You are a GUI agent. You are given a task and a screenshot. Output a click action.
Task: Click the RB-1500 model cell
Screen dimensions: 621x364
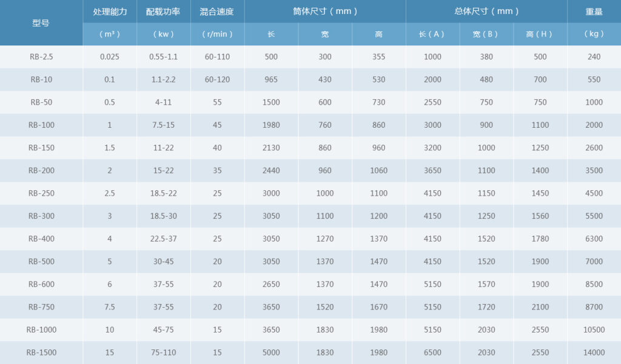pos(41,352)
